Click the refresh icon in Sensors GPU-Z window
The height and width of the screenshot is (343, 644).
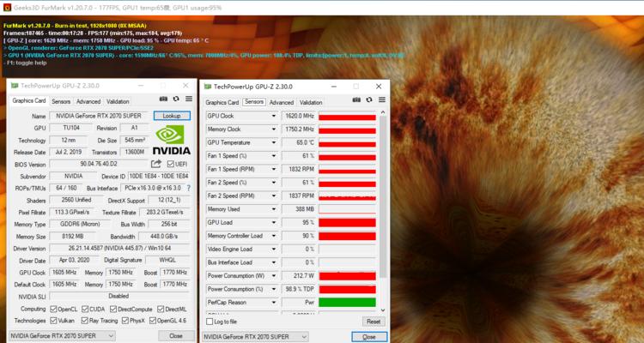(369, 99)
